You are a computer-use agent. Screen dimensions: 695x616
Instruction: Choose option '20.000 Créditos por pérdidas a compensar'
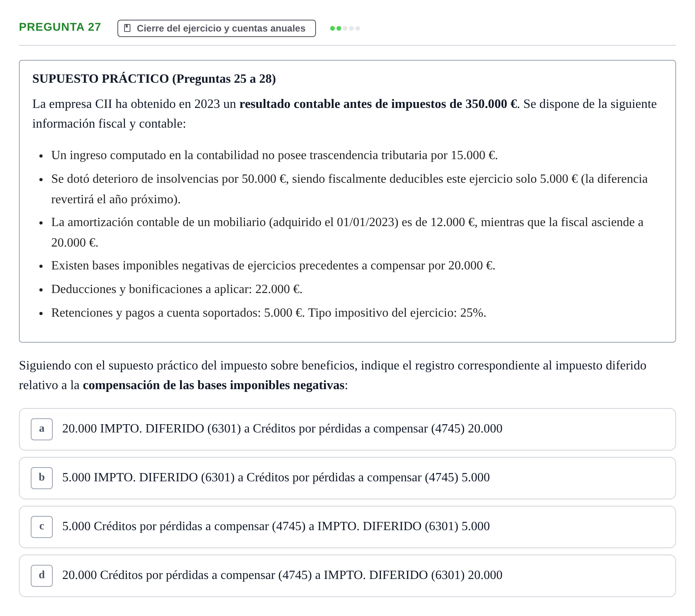347,575
